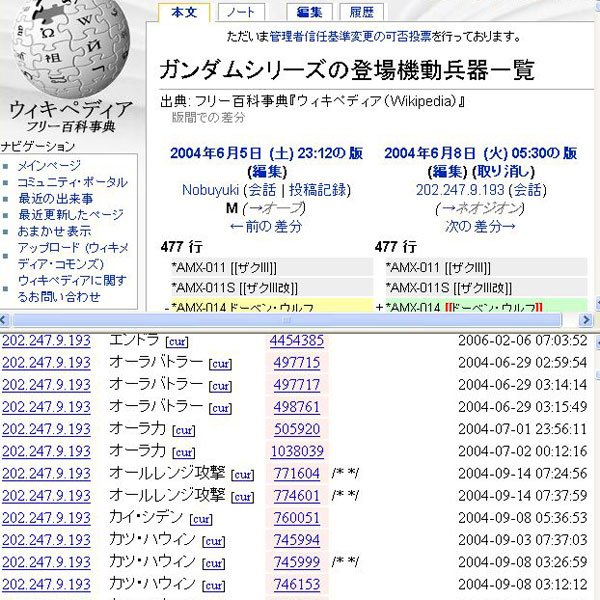This screenshot has height=600, width=600.
Task: Open IP link in the エンドラ row
Action: click(x=46, y=340)
